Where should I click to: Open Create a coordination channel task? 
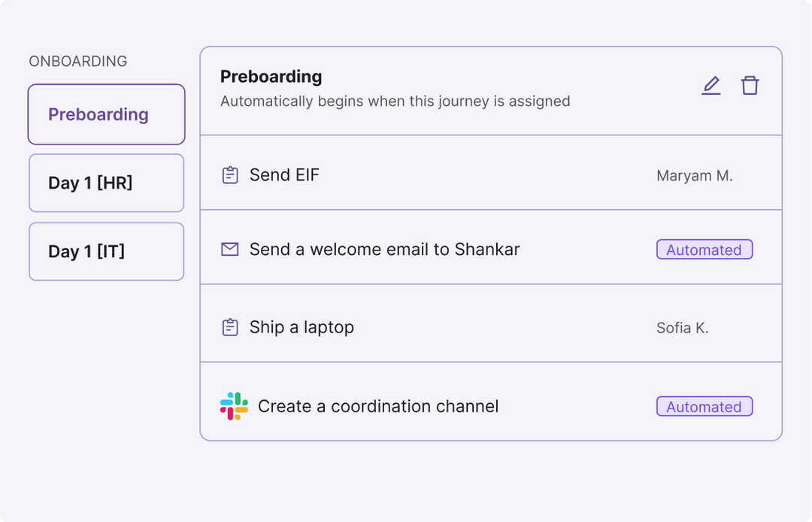point(378,406)
